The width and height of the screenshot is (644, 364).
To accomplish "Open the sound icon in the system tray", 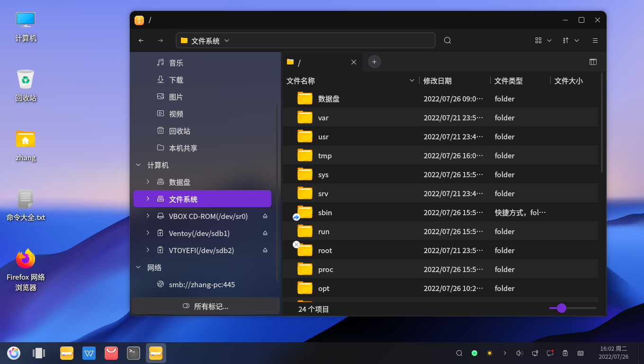I will coord(519,353).
